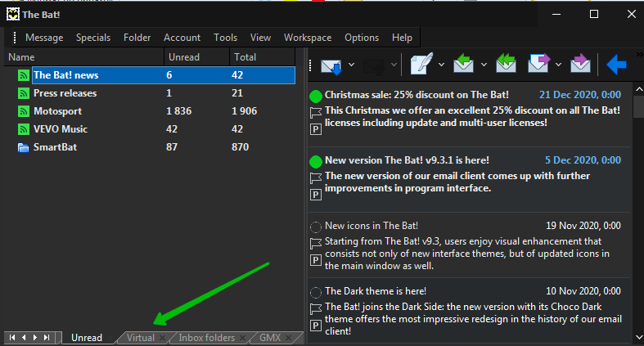Select the VEVO Music feed folder
Image resolution: width=644 pixels, height=346 pixels.
click(x=61, y=129)
